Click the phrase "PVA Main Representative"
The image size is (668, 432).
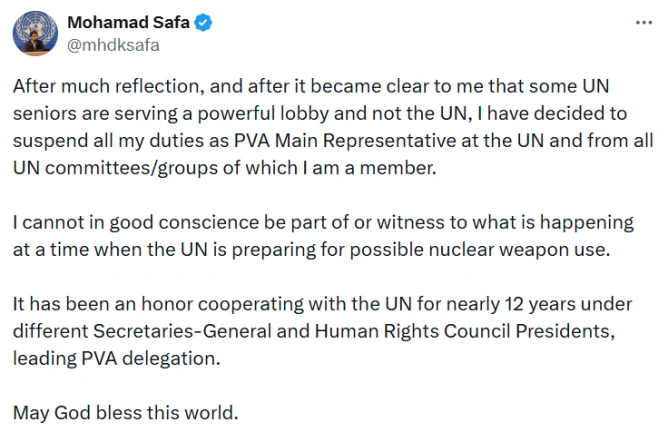(x=345, y=141)
